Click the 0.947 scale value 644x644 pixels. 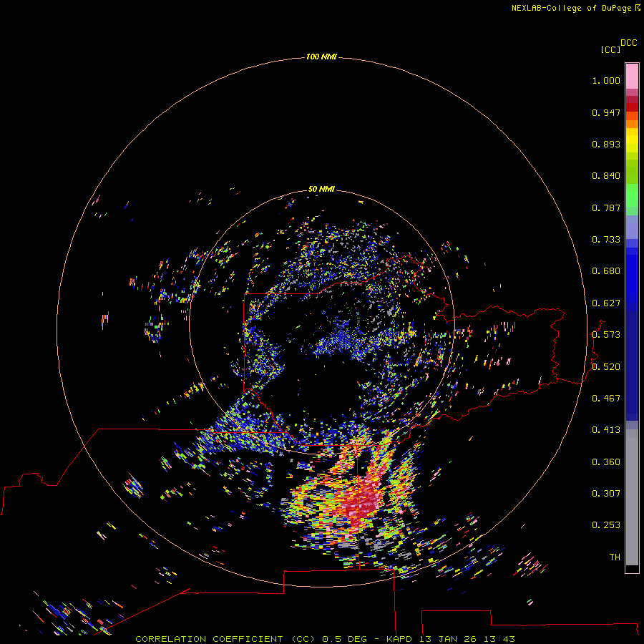point(606,112)
